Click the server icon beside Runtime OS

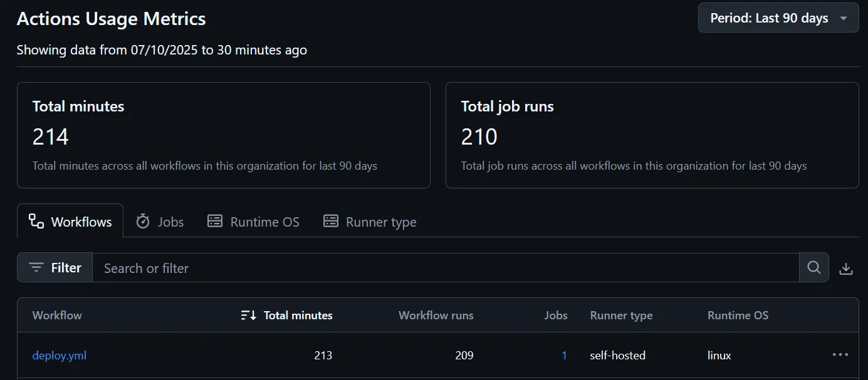coord(215,221)
